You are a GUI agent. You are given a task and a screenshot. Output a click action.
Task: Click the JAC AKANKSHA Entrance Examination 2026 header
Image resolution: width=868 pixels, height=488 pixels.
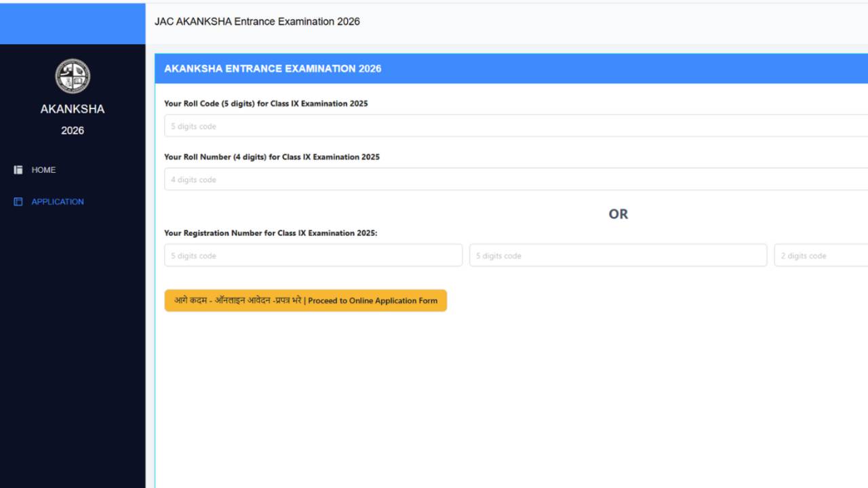(x=258, y=21)
